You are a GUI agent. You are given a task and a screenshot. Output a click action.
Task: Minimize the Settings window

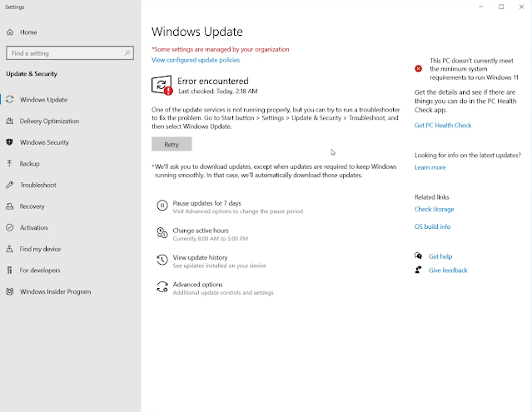(x=480, y=7)
